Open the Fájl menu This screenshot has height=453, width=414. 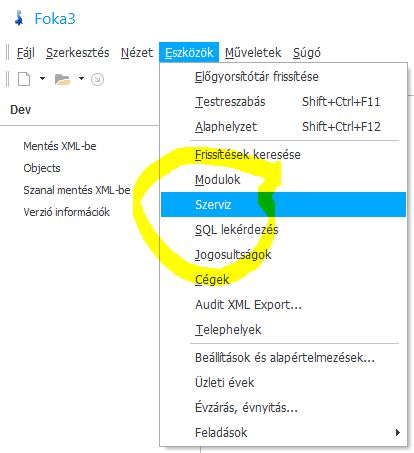click(26, 53)
